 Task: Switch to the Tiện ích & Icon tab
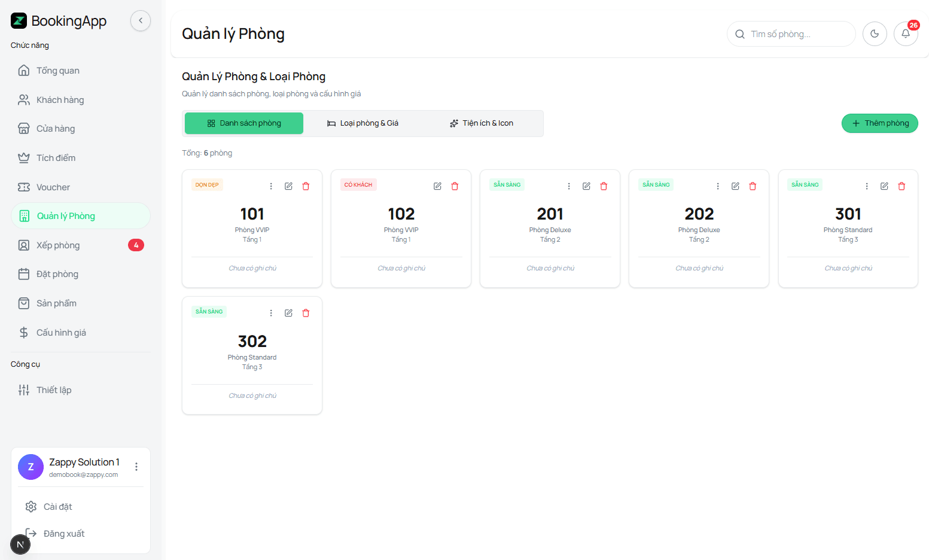[x=482, y=123]
